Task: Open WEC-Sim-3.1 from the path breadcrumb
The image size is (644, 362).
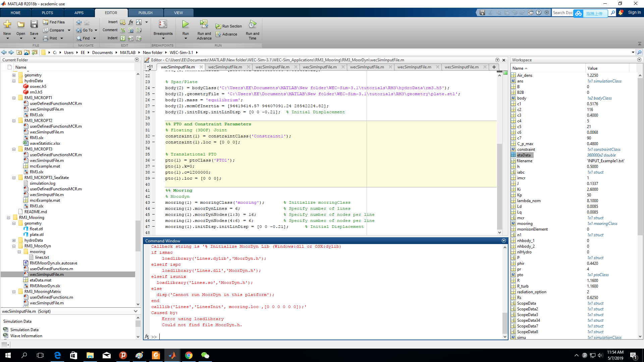Action: pos(181,52)
